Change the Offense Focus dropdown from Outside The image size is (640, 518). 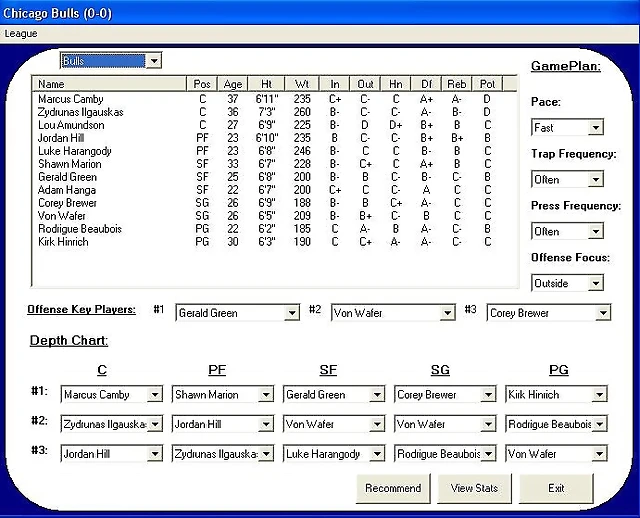coord(567,283)
